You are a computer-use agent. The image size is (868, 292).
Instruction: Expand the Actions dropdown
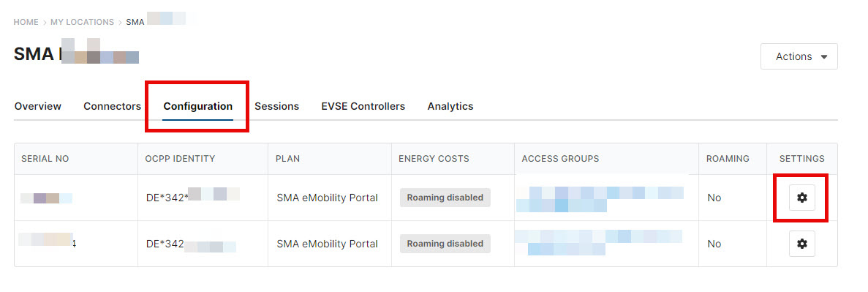(x=799, y=56)
